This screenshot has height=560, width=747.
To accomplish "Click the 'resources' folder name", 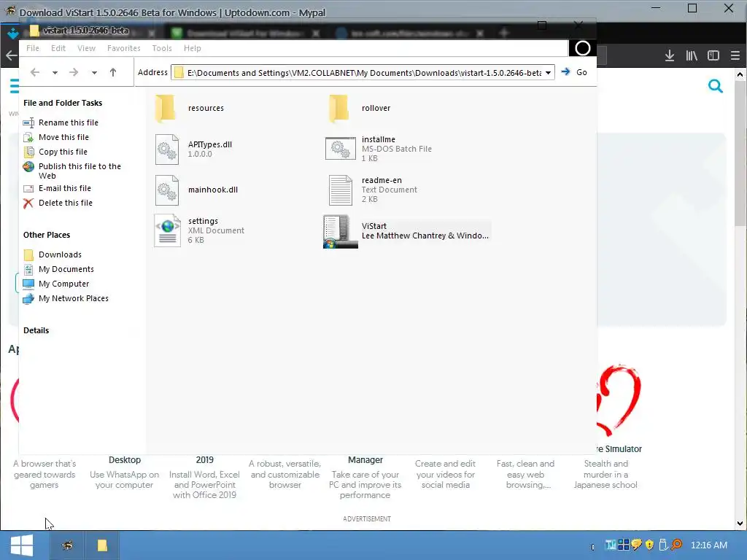I will [x=206, y=108].
